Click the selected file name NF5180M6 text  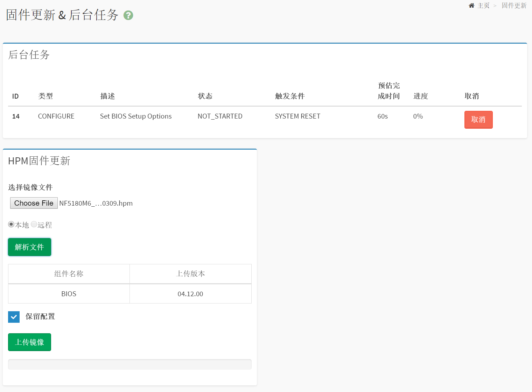[x=96, y=204]
